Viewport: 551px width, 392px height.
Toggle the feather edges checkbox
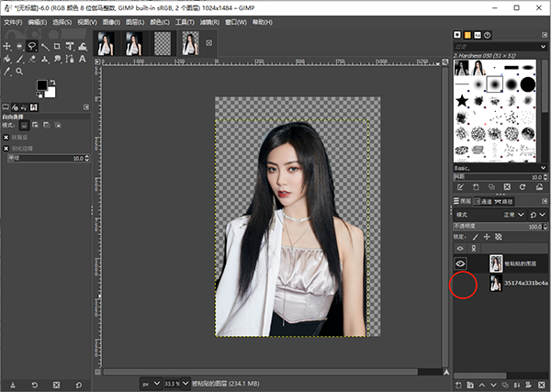pos(6,148)
